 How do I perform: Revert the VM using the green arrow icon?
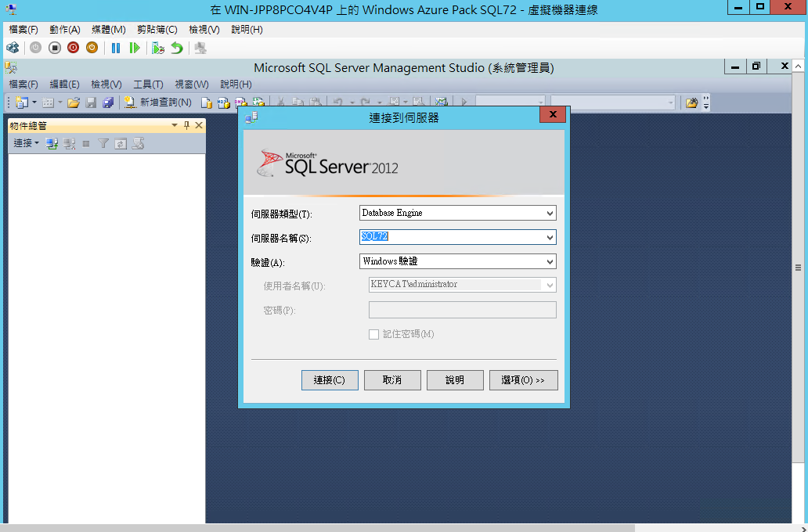coord(177,48)
